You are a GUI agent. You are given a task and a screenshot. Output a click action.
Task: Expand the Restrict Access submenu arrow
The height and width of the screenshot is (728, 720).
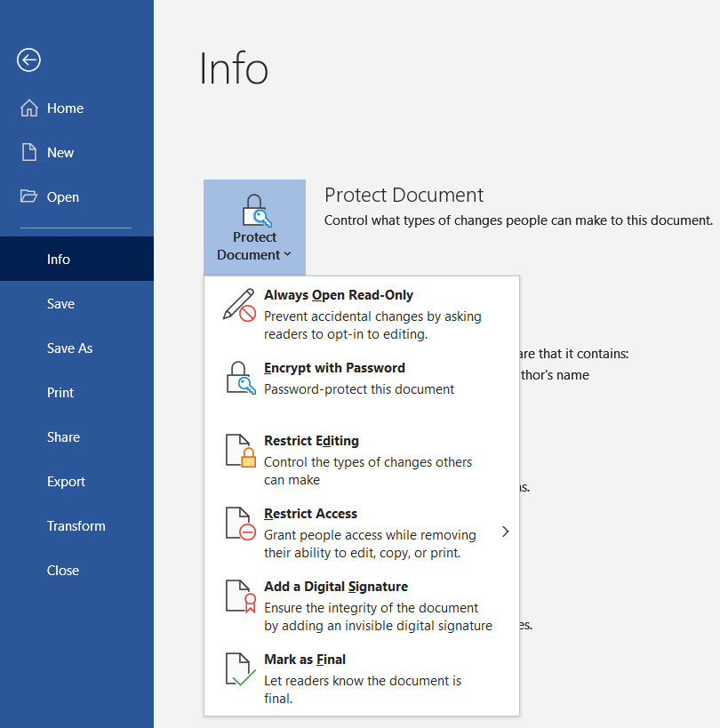[x=506, y=532]
